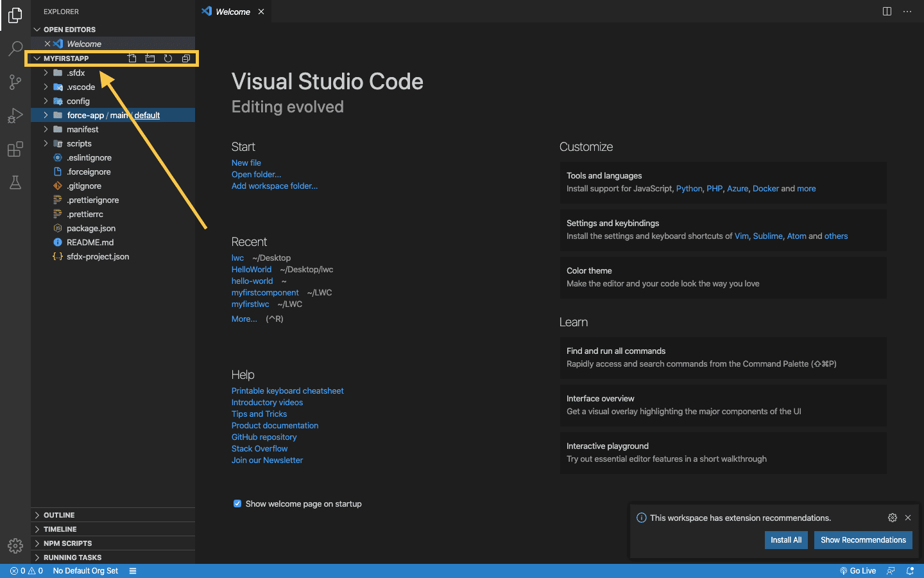This screenshot has width=924, height=578.
Task: Close Welcome in Open Editors list
Action: click(x=47, y=44)
